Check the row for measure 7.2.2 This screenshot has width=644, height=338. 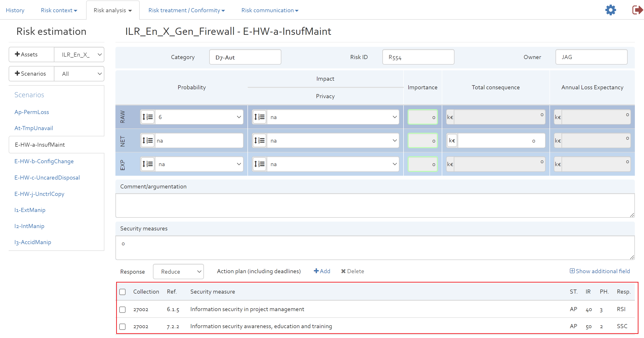[122, 326]
